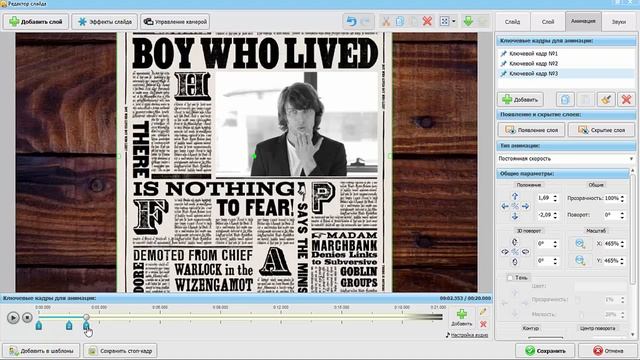Click the pencil edit keyframe icon near timeline
Image resolution: width=640 pixels, height=360 pixels.
pyautogui.click(x=483, y=312)
